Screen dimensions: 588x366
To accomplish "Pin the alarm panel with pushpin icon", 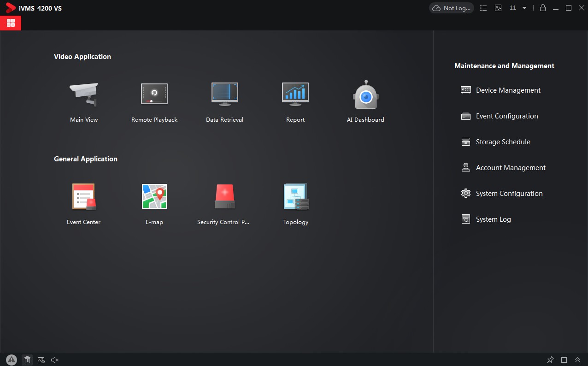I will tap(550, 360).
